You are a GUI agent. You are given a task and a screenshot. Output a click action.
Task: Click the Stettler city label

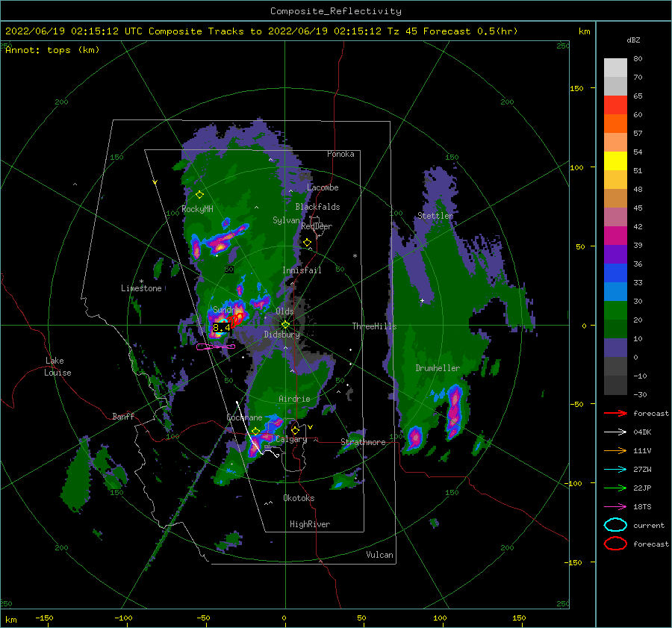click(x=435, y=216)
